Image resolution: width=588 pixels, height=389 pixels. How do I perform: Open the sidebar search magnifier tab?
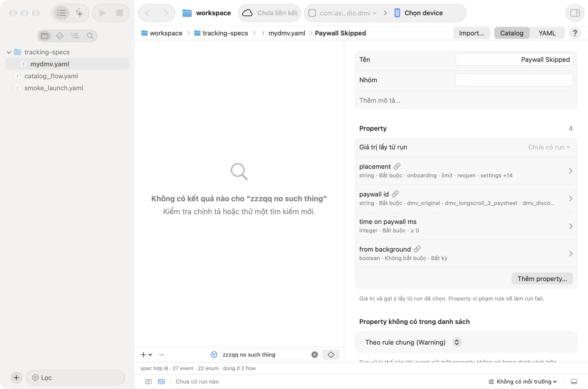coord(90,36)
